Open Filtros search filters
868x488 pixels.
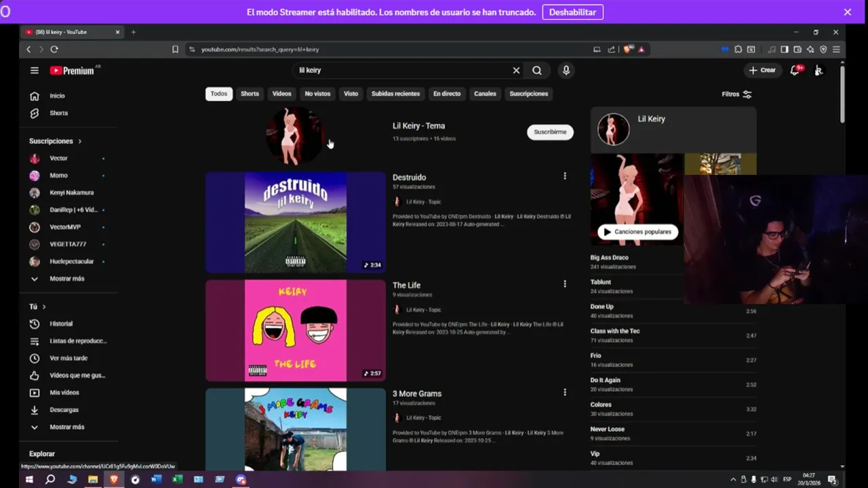pyautogui.click(x=736, y=94)
